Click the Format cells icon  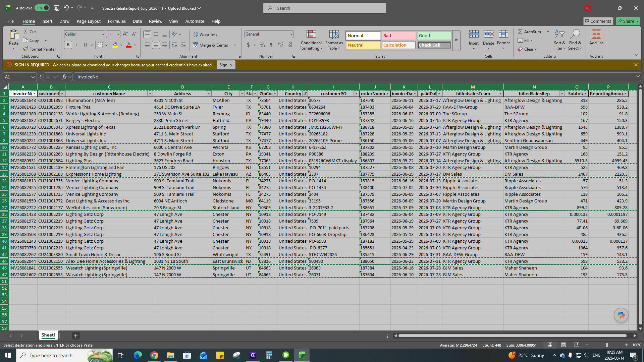pos(503,34)
